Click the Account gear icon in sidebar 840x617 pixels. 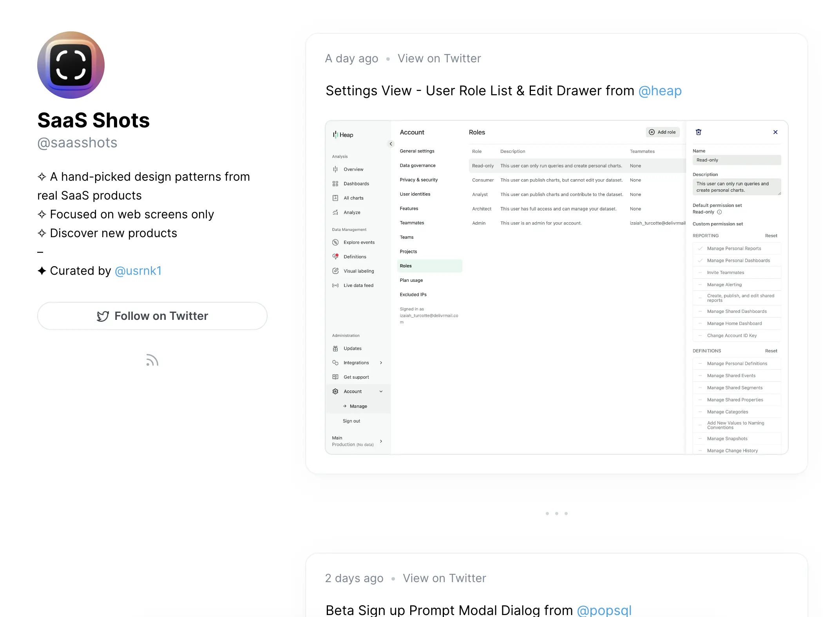click(335, 392)
